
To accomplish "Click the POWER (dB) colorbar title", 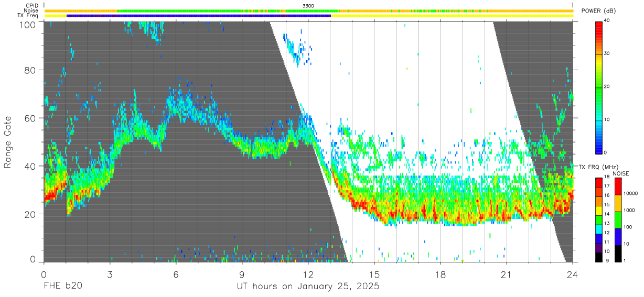I will pos(598,11).
